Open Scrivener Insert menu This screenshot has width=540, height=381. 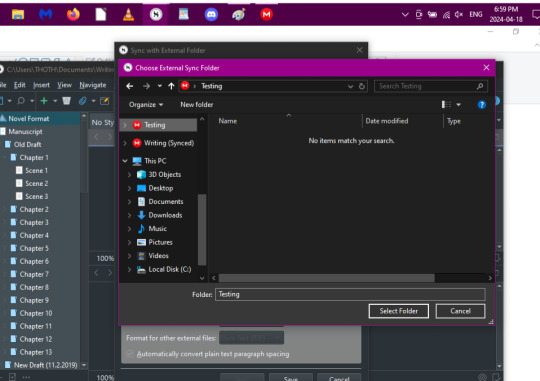coord(41,85)
